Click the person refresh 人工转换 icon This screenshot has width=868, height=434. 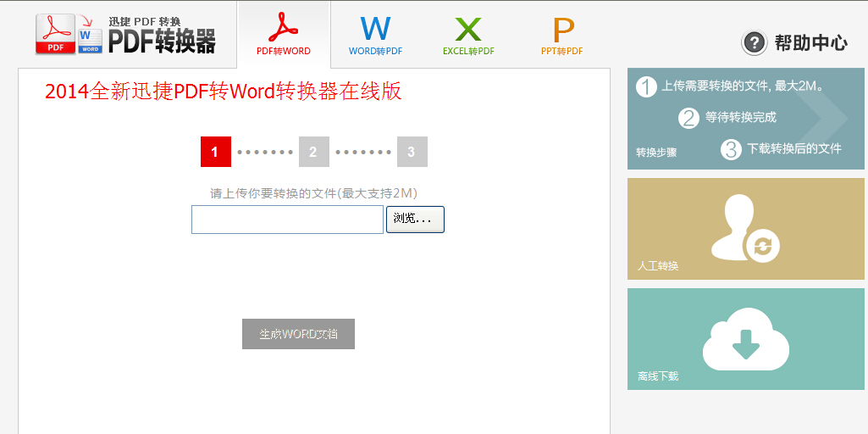pyautogui.click(x=745, y=228)
